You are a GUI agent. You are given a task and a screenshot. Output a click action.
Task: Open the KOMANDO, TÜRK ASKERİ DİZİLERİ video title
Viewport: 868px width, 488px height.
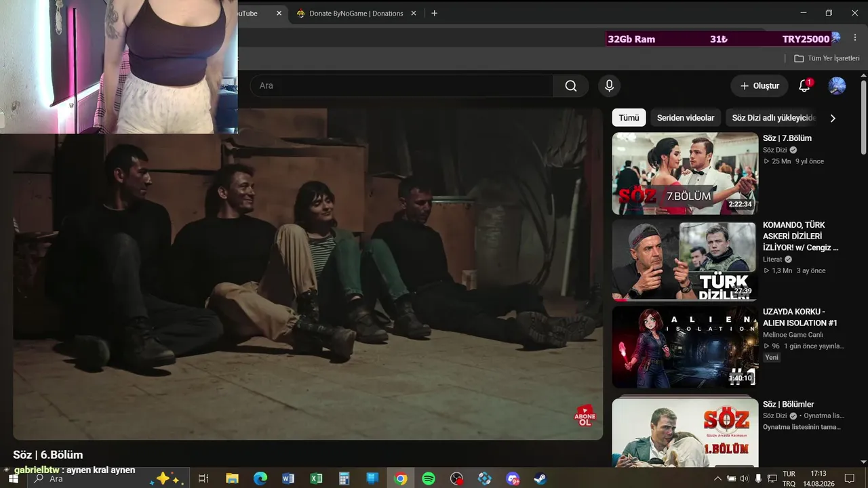[x=801, y=236]
